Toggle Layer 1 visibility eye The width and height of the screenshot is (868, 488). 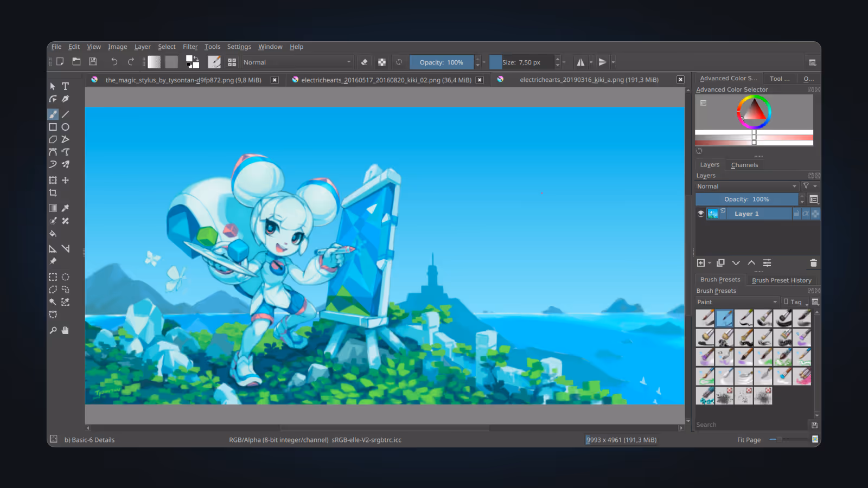[701, 214]
